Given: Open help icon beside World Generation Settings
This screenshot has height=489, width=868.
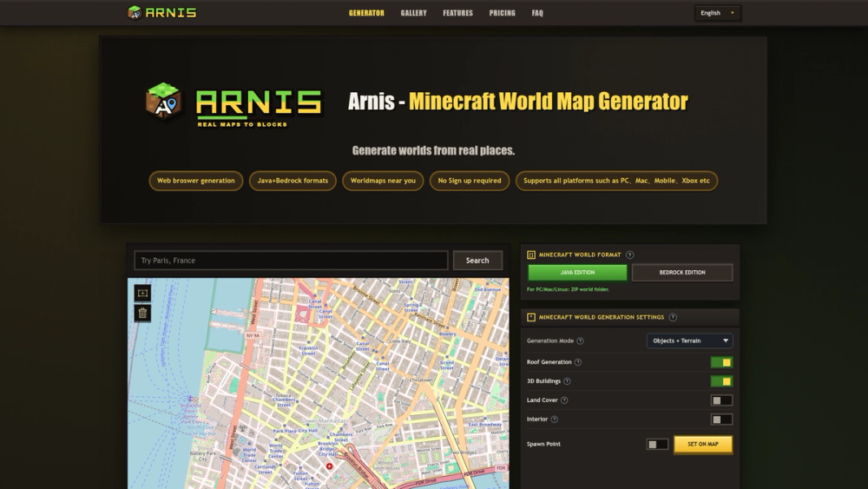Looking at the screenshot, I should click(x=673, y=317).
